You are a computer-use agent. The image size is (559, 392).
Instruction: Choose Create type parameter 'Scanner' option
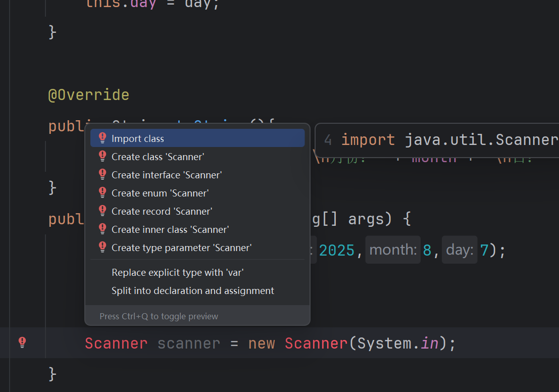[x=197, y=248]
